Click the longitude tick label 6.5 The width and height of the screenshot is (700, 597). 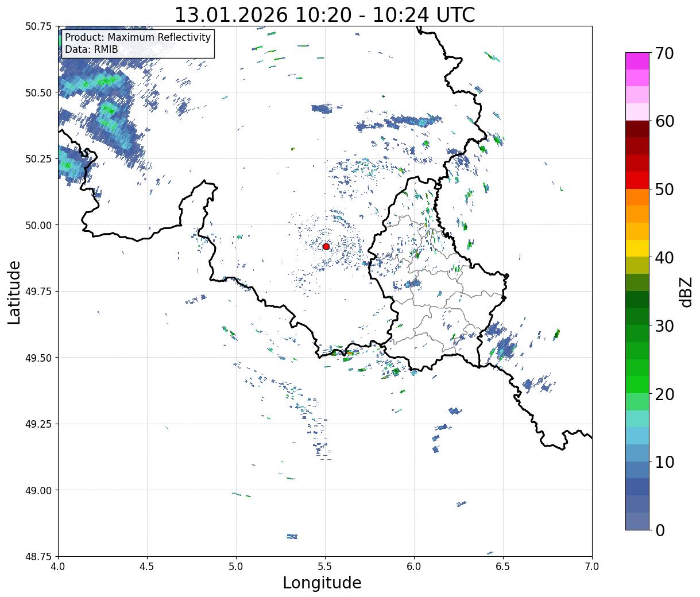pos(503,566)
